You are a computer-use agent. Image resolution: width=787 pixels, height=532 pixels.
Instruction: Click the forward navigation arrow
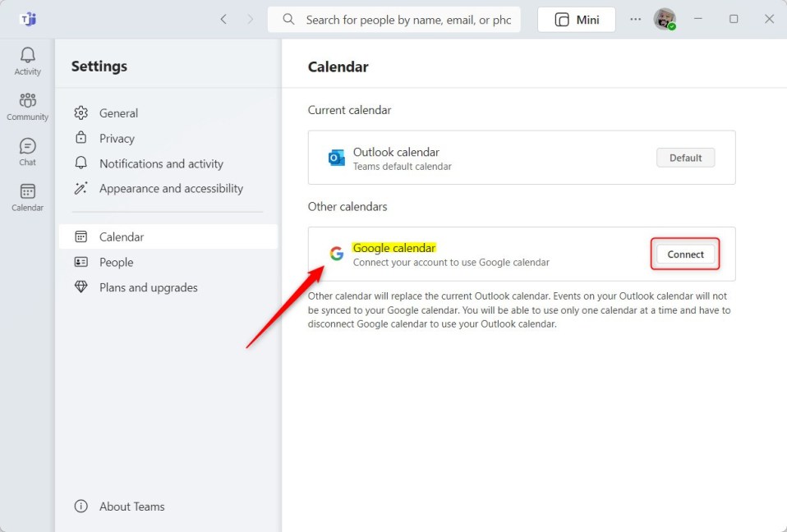click(x=251, y=19)
